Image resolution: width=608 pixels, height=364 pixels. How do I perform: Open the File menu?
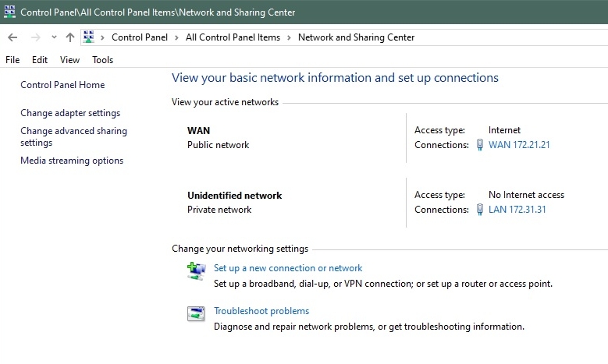click(12, 60)
